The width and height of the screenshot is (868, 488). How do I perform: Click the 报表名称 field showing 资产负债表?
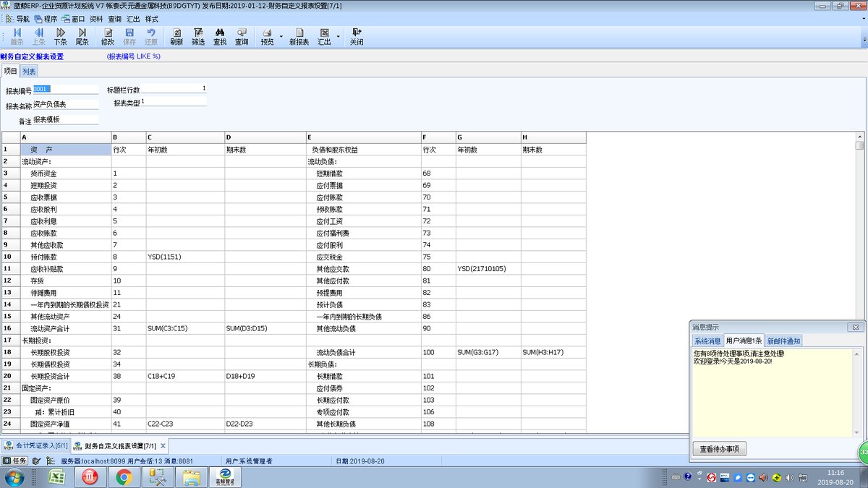(66, 105)
